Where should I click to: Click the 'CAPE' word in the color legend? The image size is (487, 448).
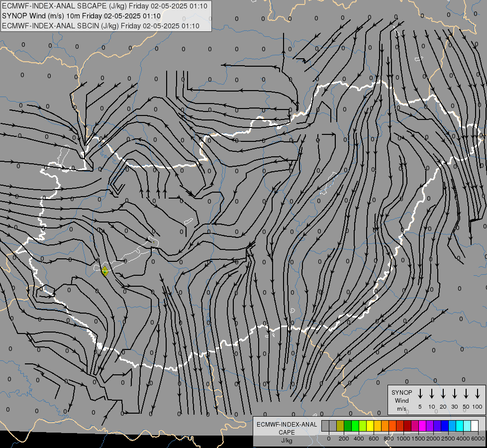[x=287, y=433]
